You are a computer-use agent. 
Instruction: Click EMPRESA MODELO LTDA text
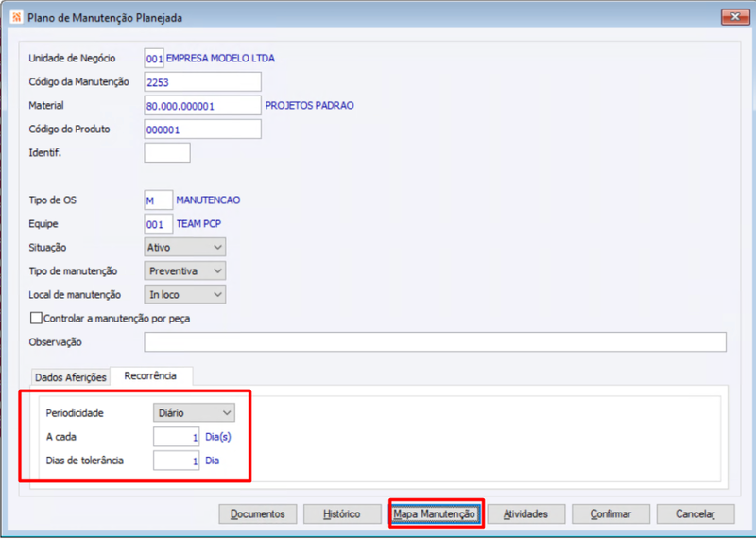tap(220, 59)
